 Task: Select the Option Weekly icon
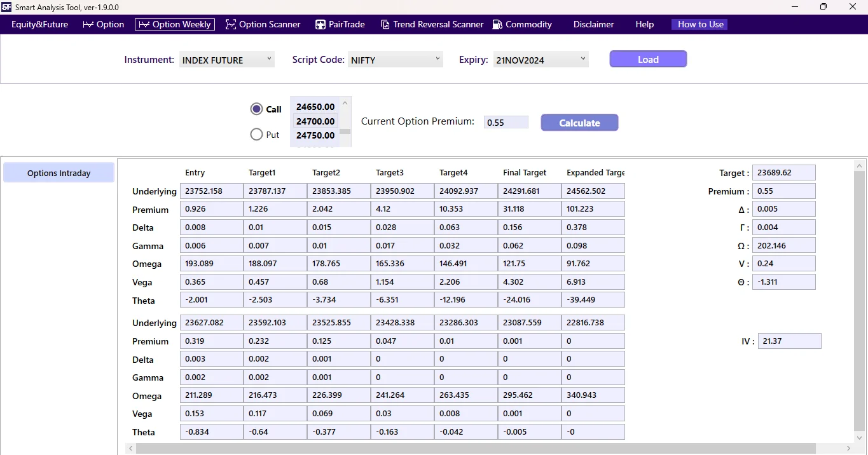tap(144, 24)
